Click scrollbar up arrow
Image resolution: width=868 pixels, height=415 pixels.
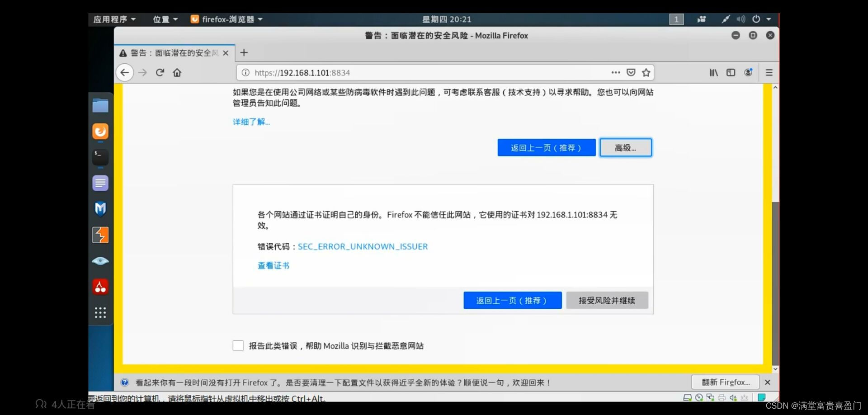(775, 88)
